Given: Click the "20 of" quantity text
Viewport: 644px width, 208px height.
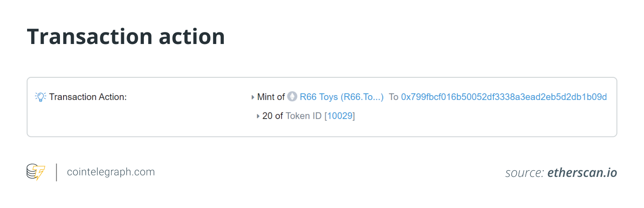Looking at the screenshot, I should pyautogui.click(x=273, y=116).
